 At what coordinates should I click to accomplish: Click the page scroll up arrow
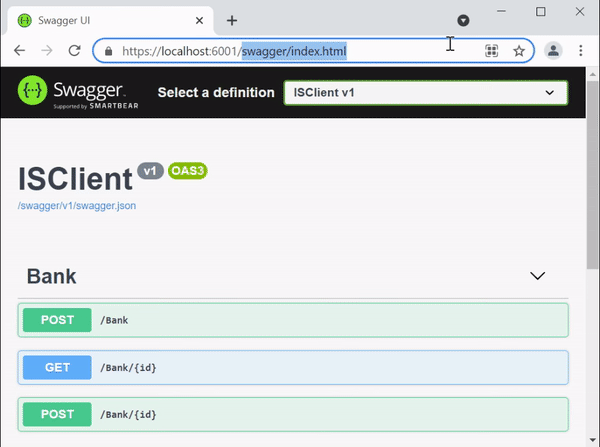click(593, 74)
